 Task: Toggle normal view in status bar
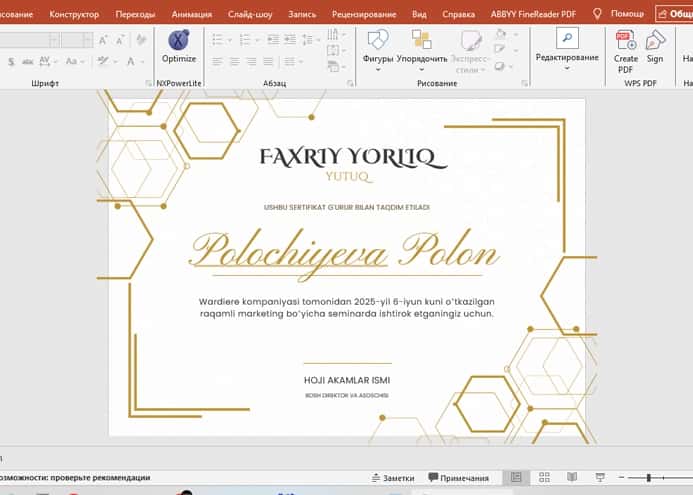coord(516,477)
